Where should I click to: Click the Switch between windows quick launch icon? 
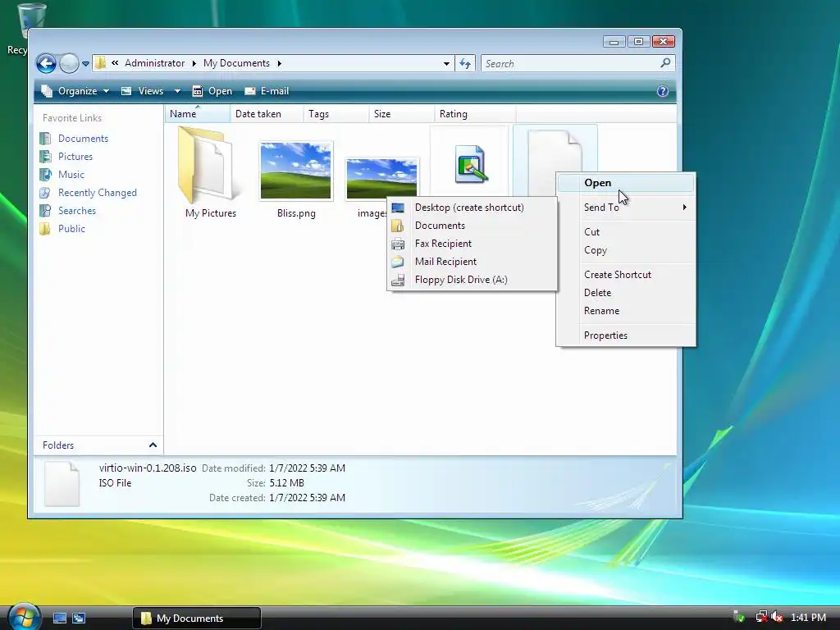[x=79, y=619]
